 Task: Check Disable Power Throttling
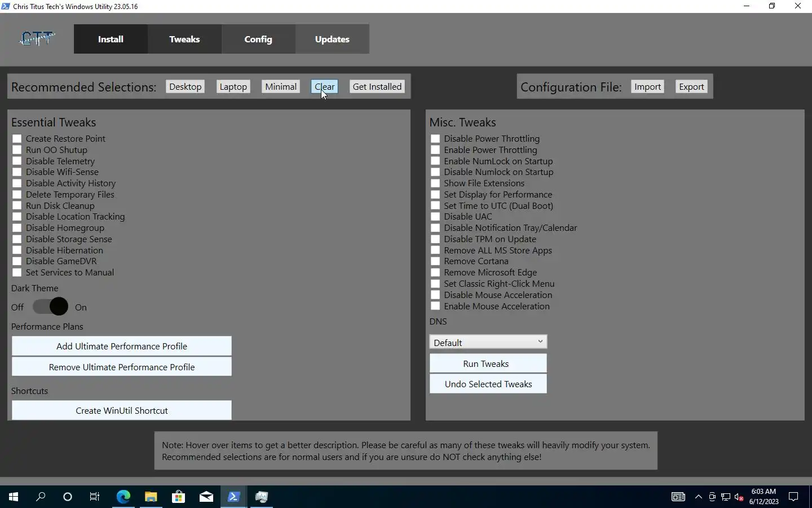[435, 138]
